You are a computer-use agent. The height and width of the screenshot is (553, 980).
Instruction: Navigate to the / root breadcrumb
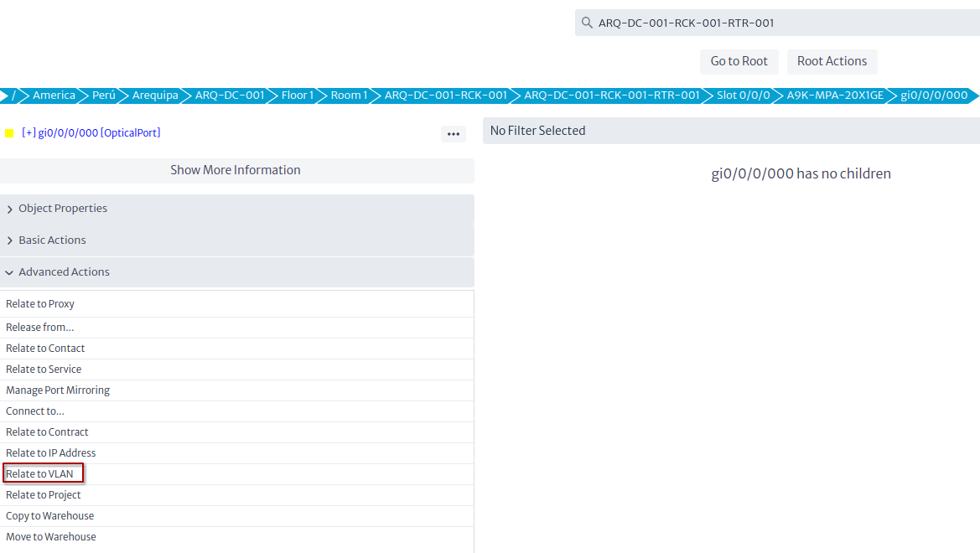point(13,96)
